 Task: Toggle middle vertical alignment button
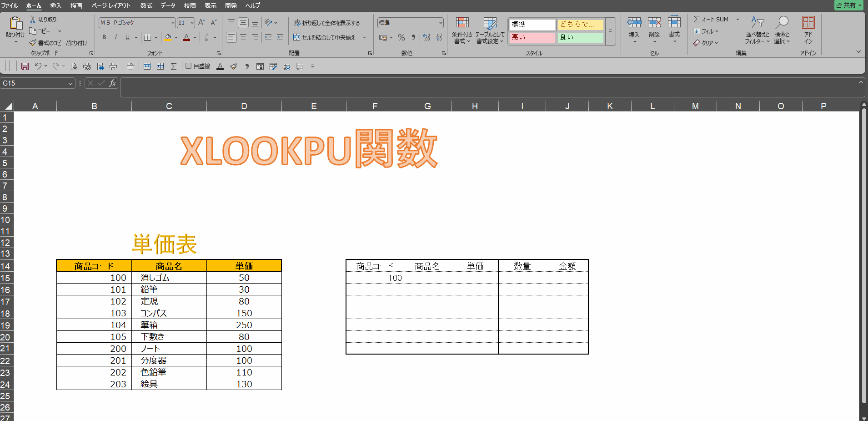point(243,23)
